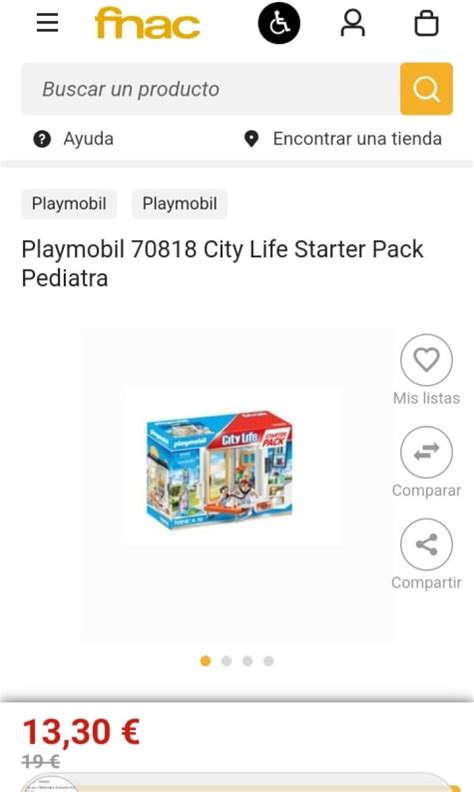474x792 pixels.
Task: Open the hamburger menu
Action: 47,23
